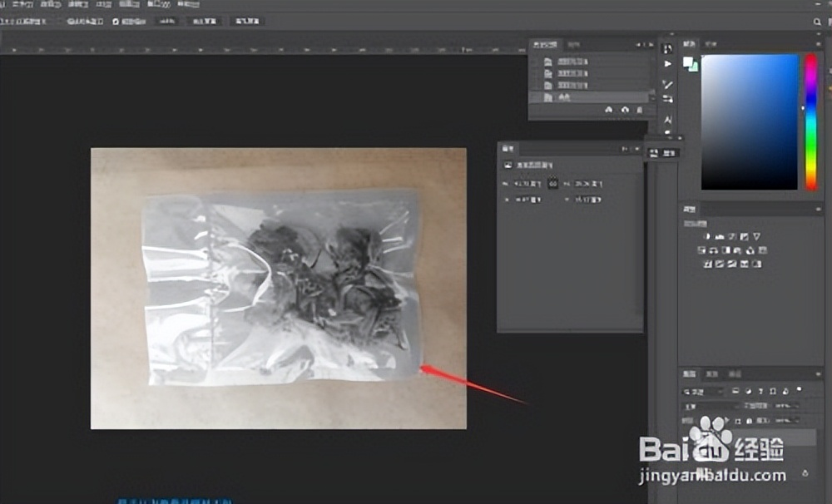Click the vacuum bag photo on canvas
The height and width of the screenshot is (504, 832).
point(281,288)
